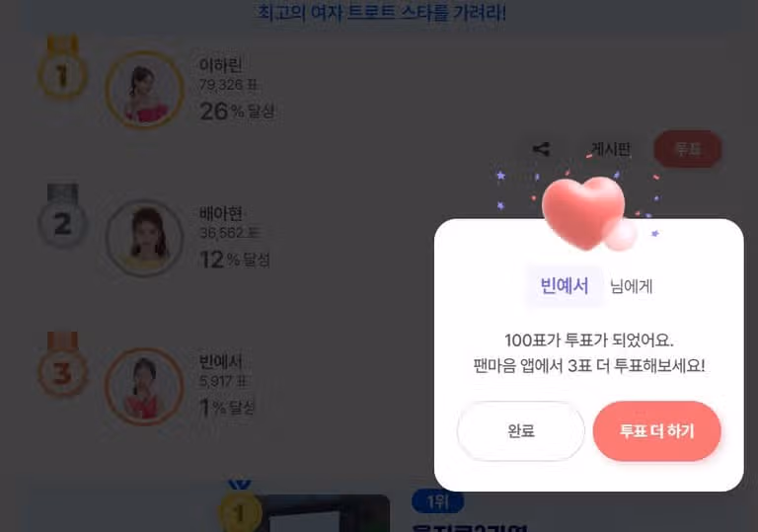Select the name 이하린 in the ranking
The image size is (758, 532).
[220, 65]
